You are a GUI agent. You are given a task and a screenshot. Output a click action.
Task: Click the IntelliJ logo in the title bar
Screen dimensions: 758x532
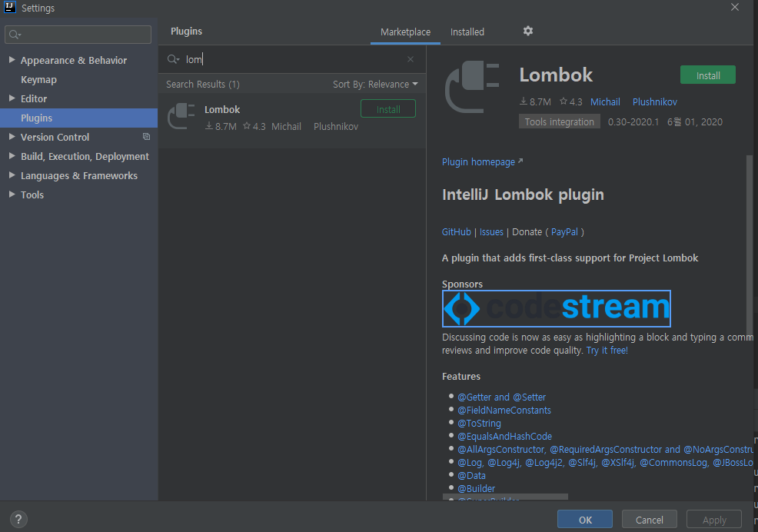point(10,7)
